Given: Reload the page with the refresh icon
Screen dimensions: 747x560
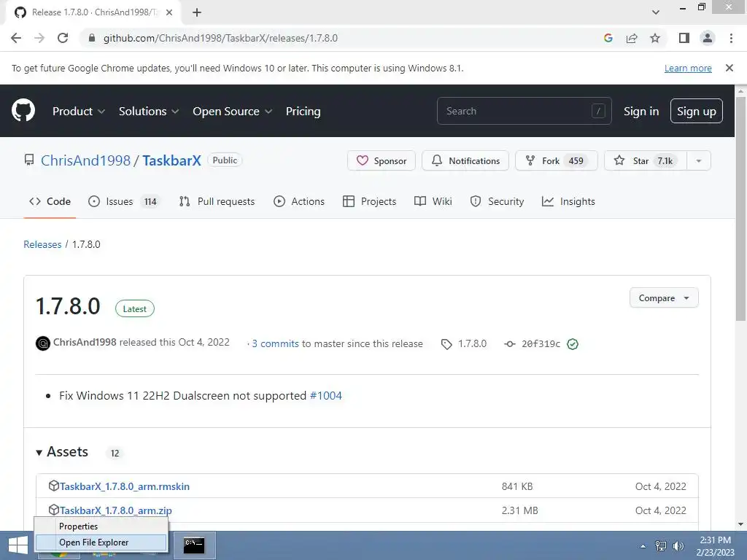Looking at the screenshot, I should pos(63,38).
